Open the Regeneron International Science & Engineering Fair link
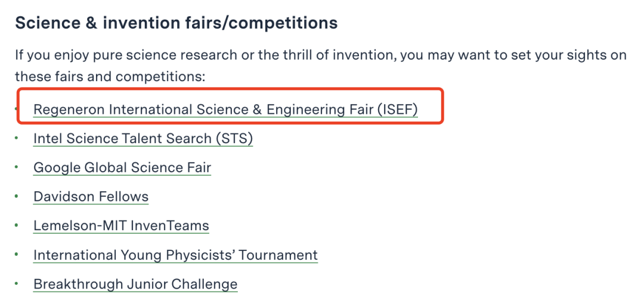The image size is (644, 304). coord(225,110)
